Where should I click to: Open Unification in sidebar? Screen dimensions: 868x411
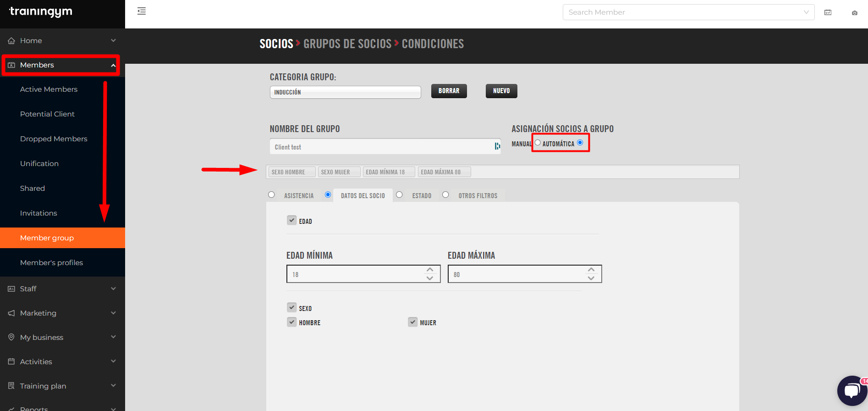pyautogui.click(x=39, y=164)
